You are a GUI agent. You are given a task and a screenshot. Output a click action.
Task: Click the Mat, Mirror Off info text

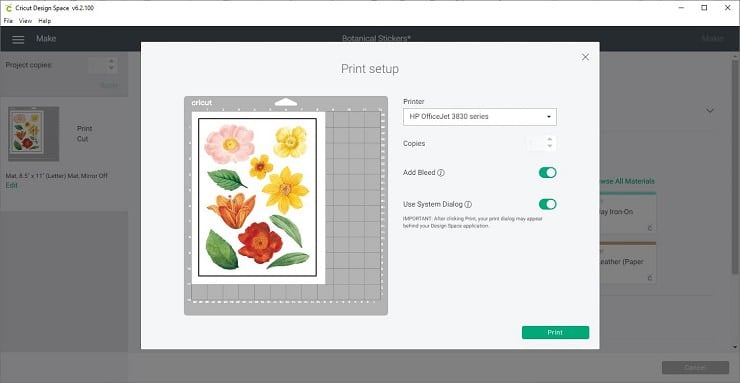[57, 176]
